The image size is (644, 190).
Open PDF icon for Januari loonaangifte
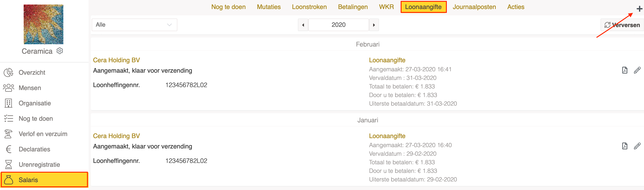[x=624, y=146]
